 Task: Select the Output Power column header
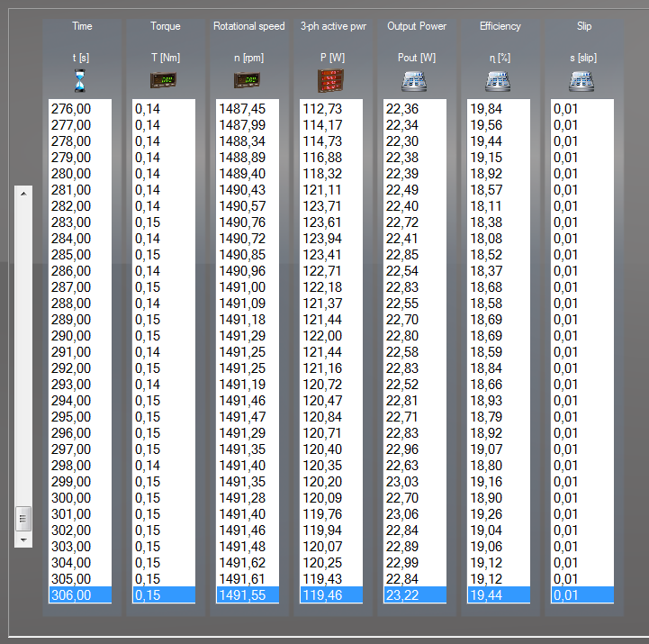coord(417,26)
